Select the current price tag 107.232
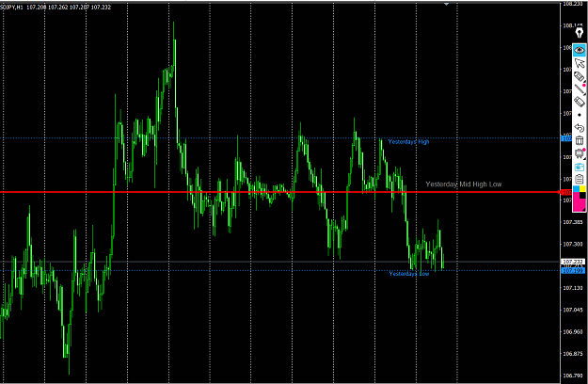 coord(573,262)
